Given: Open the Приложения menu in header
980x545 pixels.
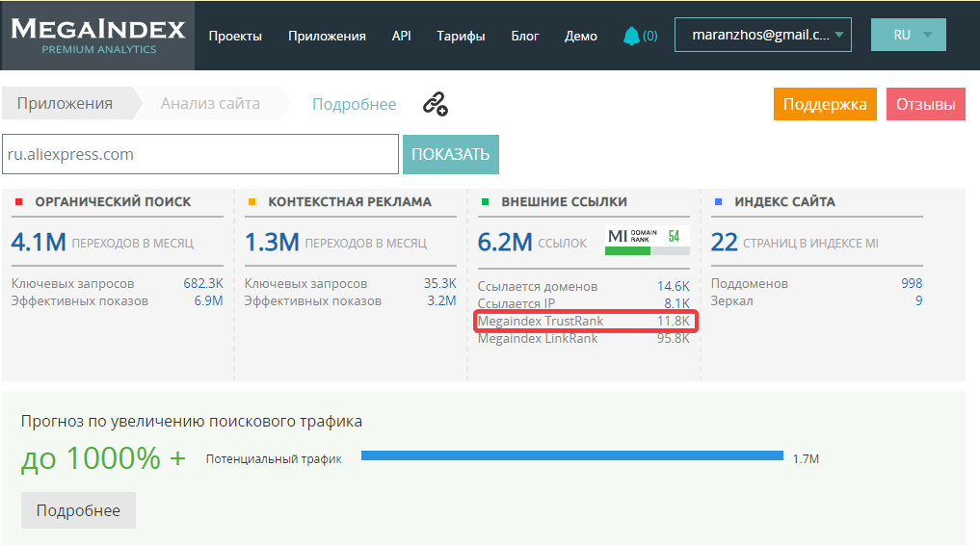Looking at the screenshot, I should pyautogui.click(x=327, y=37).
